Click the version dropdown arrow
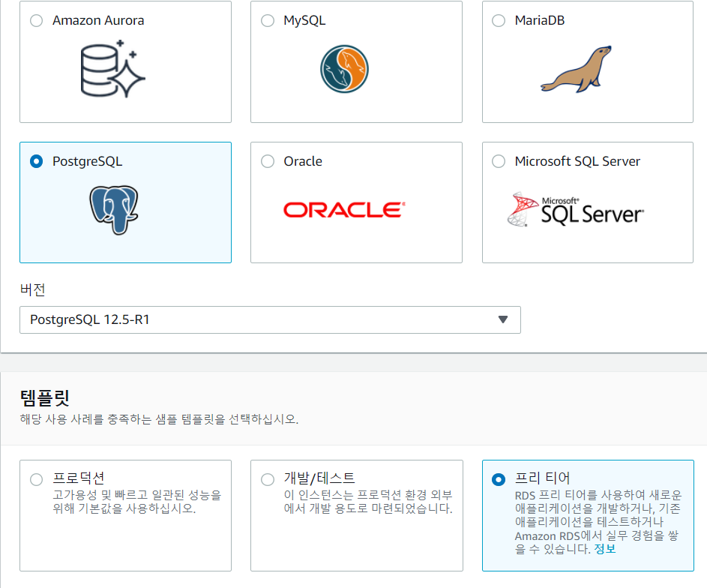The height and width of the screenshot is (588, 707). (x=503, y=319)
